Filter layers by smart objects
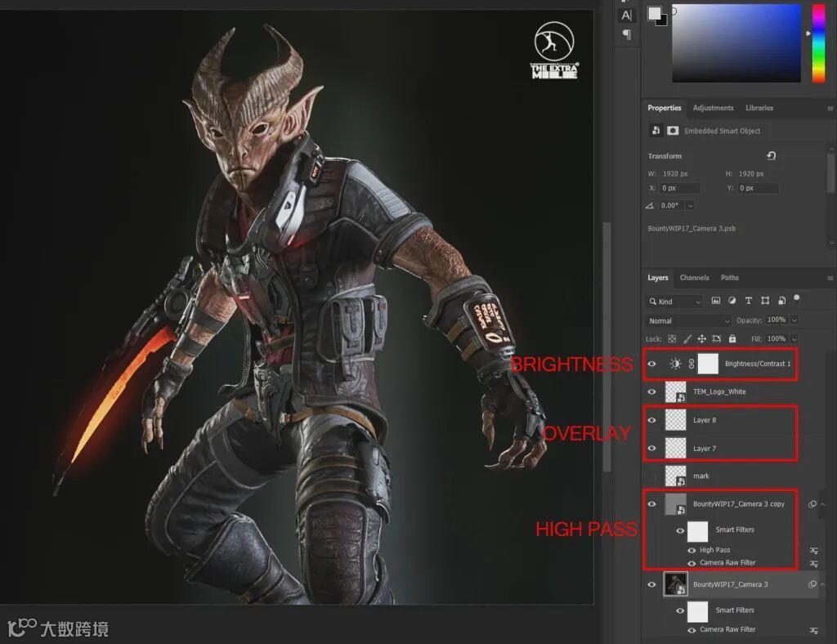837x644 pixels. pyautogui.click(x=781, y=301)
